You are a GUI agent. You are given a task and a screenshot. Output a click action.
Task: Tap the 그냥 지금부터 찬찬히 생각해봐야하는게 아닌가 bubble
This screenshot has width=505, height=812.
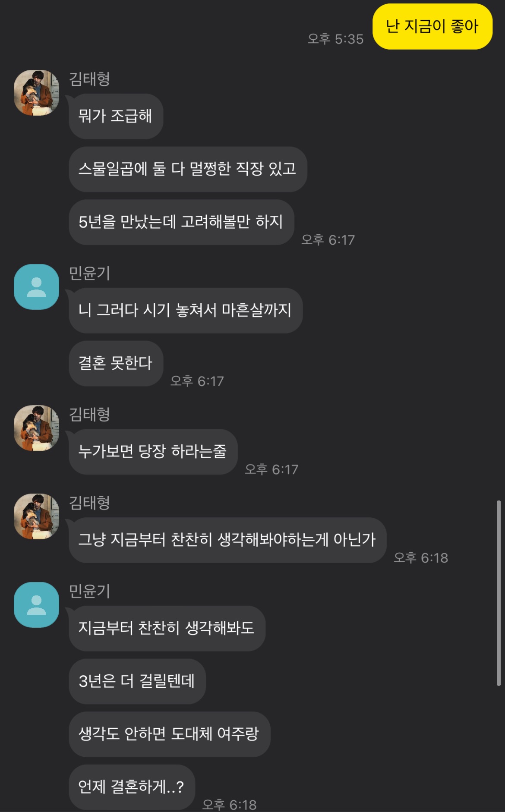227,540
